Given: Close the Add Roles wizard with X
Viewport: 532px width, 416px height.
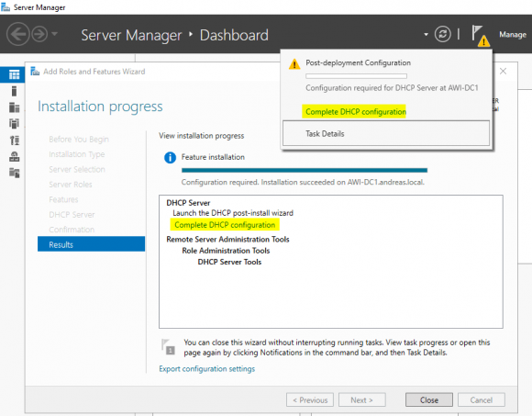Looking at the screenshot, I should (x=503, y=72).
